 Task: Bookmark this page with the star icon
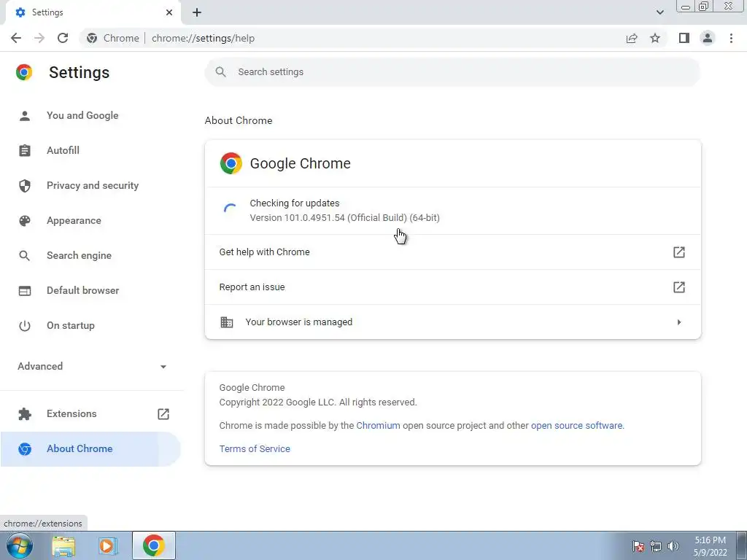pos(655,38)
